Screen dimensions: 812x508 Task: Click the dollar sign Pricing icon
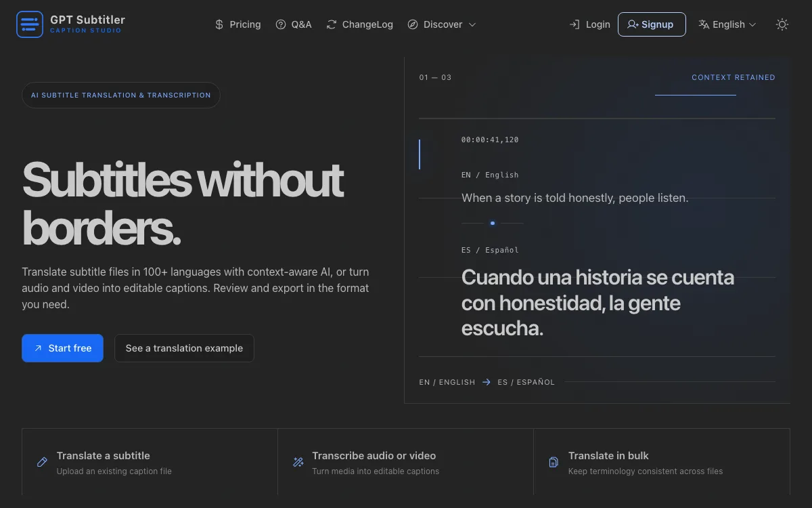(219, 24)
